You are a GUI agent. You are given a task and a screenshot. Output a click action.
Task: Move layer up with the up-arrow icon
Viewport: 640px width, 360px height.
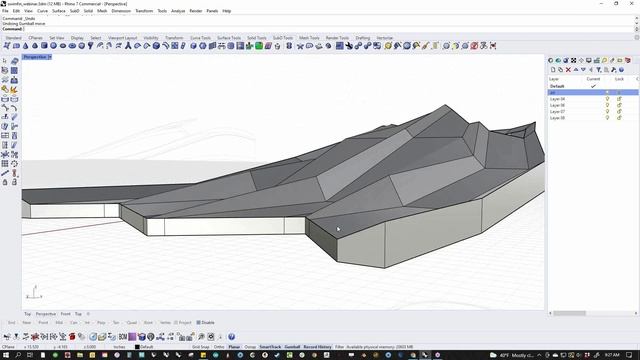click(x=576, y=70)
